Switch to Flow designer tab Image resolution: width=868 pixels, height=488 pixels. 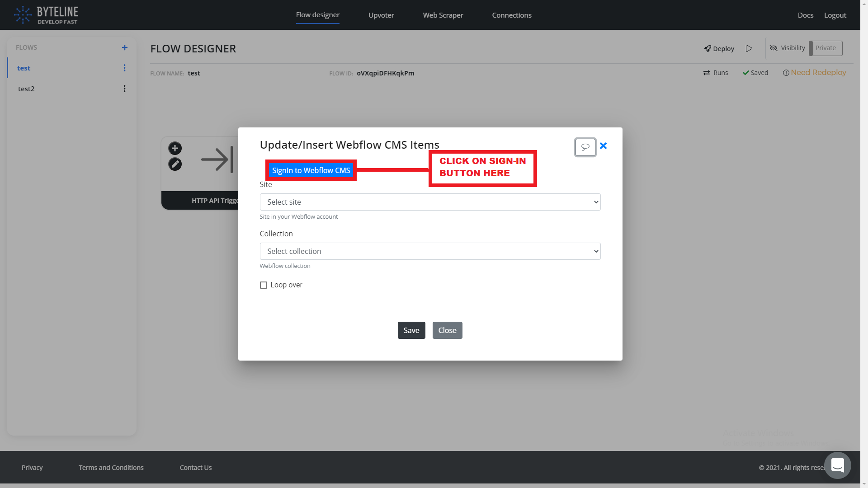click(318, 15)
